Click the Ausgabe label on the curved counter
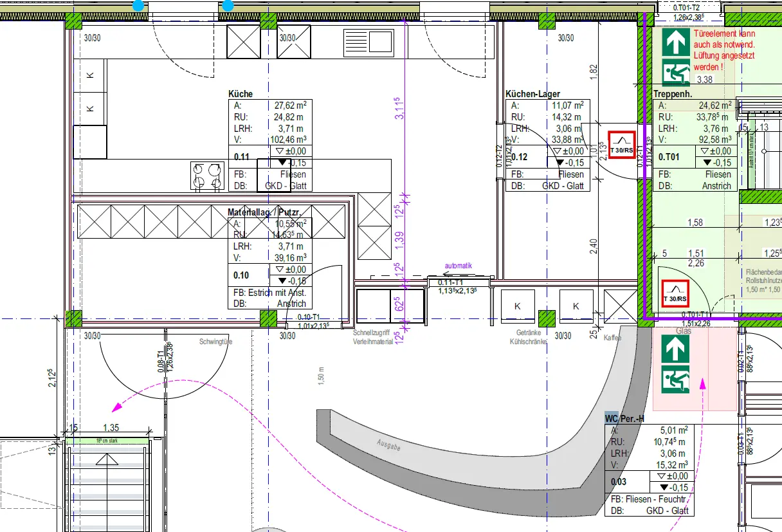The height and width of the screenshot is (532, 782). click(390, 445)
